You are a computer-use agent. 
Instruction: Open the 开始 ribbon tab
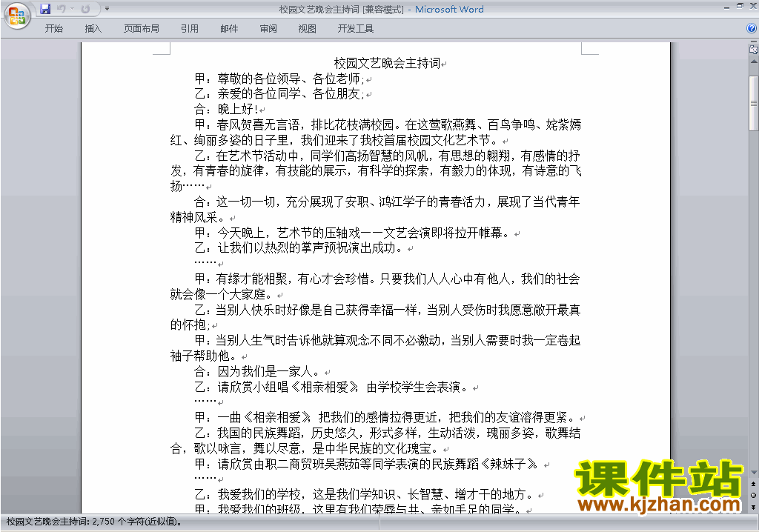point(53,29)
